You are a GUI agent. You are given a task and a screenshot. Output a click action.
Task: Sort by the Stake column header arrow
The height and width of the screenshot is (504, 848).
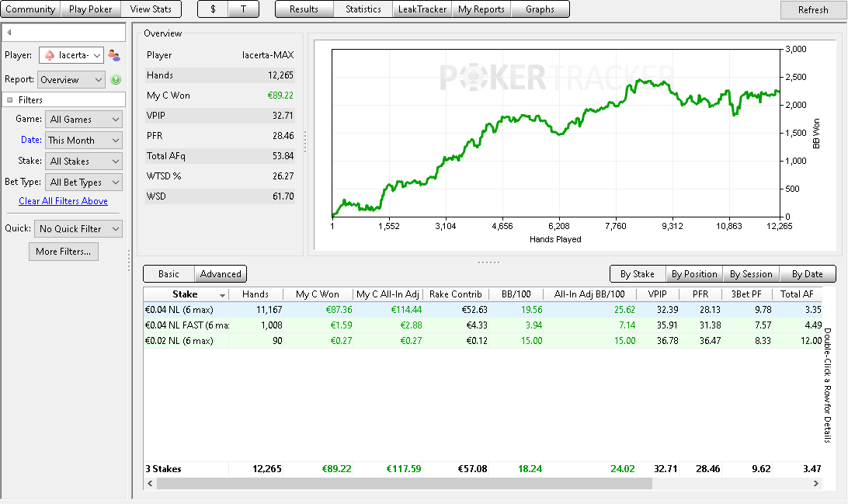click(222, 295)
